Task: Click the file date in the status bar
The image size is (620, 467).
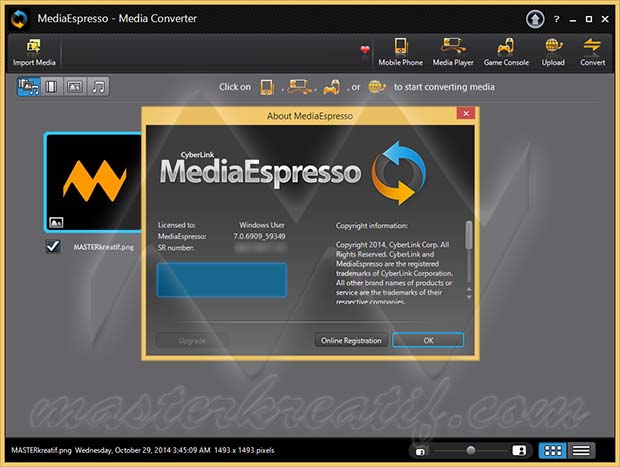Action: tap(143, 450)
